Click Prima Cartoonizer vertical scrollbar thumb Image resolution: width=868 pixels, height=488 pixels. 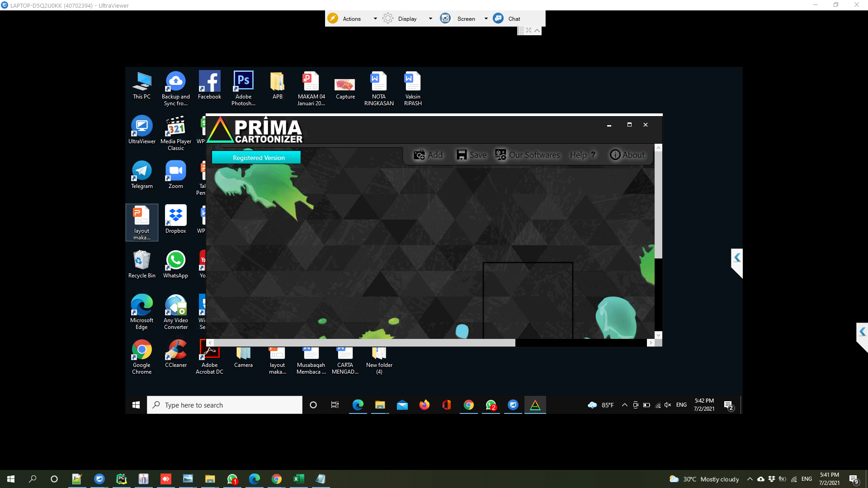pyautogui.click(x=659, y=205)
